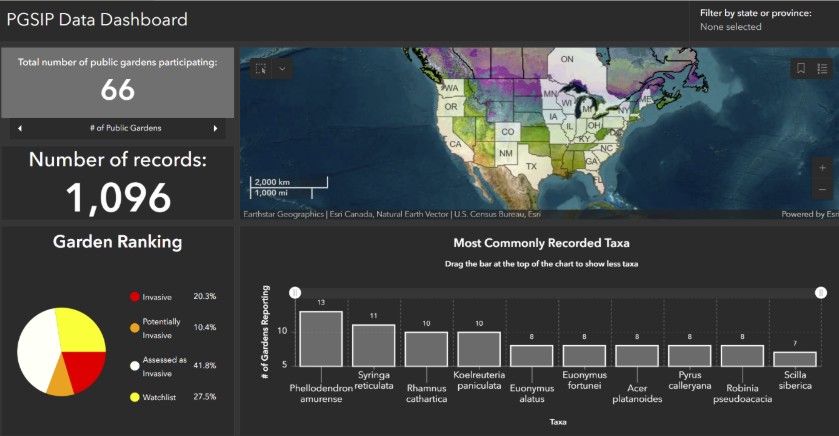Toggle the Watchlist legend item

point(134,397)
